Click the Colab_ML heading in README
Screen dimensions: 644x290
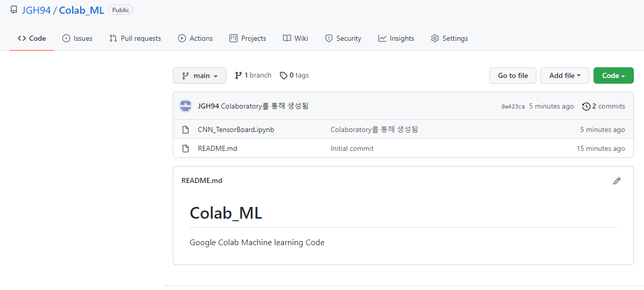(x=226, y=213)
